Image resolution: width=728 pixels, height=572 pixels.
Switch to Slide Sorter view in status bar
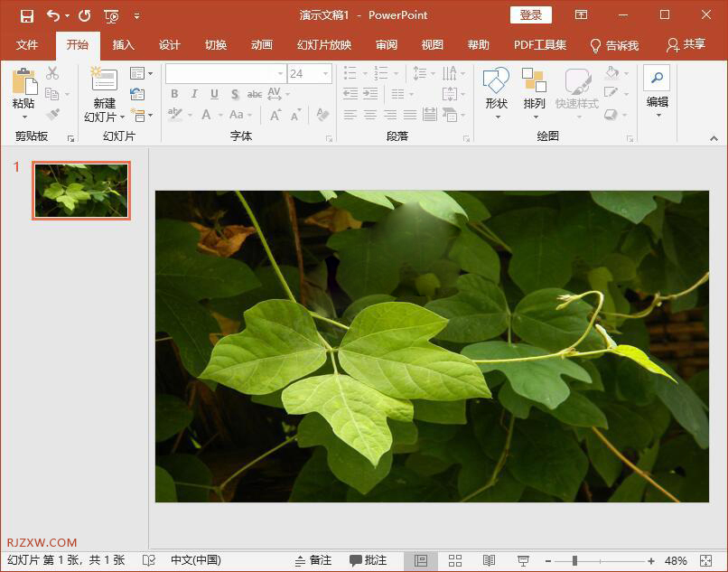pyautogui.click(x=455, y=560)
